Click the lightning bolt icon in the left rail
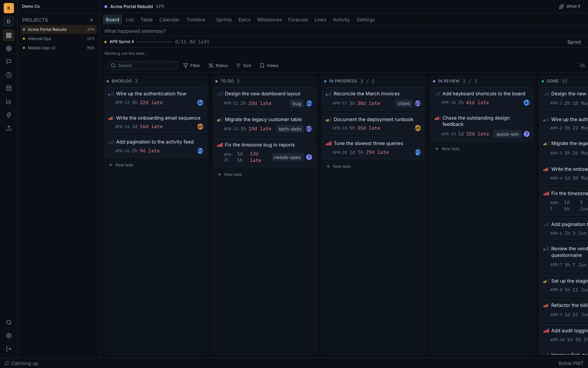This screenshot has height=368, width=588. click(9, 115)
